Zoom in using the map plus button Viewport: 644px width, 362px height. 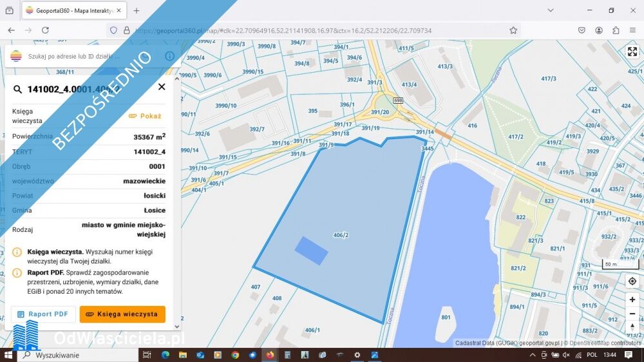click(x=632, y=300)
